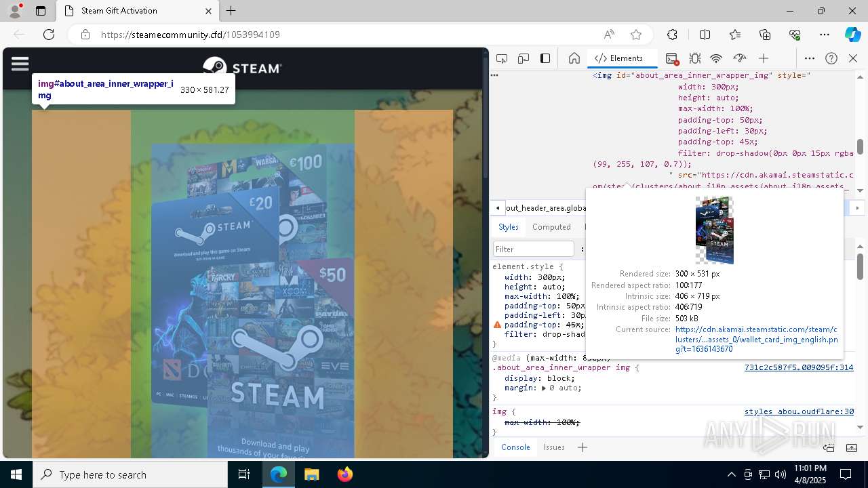Toggle Edge split screen view
868x488 pixels.
click(x=705, y=35)
